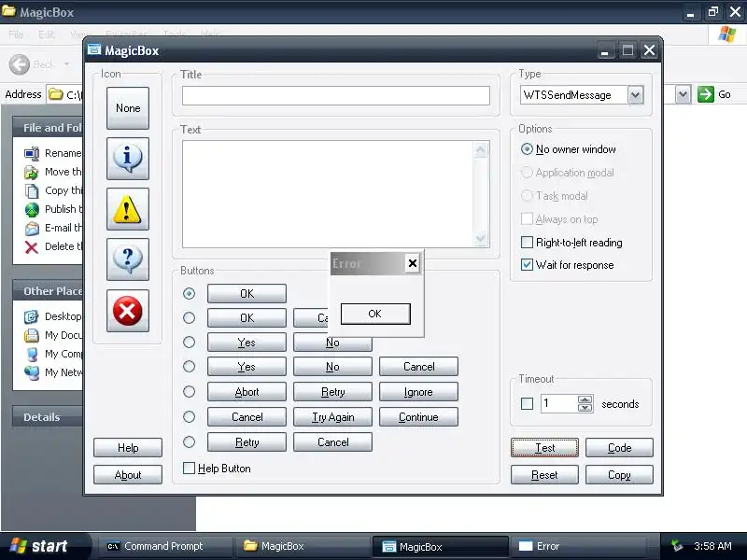Switch to MagicBox folder taskbar item
The height and width of the screenshot is (560, 747).
[x=302, y=546]
